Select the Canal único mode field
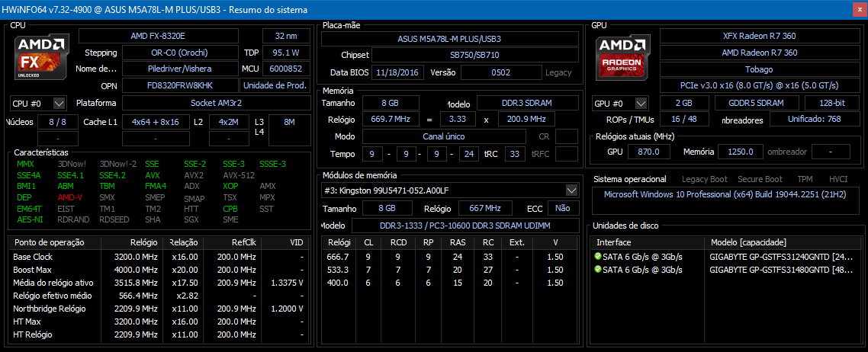The width and height of the screenshot is (868, 352). tap(444, 136)
